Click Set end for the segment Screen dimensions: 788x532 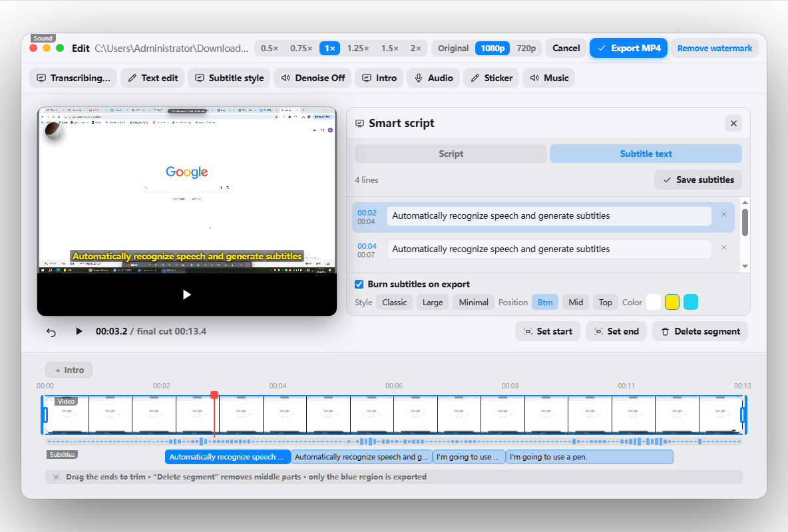[616, 332]
